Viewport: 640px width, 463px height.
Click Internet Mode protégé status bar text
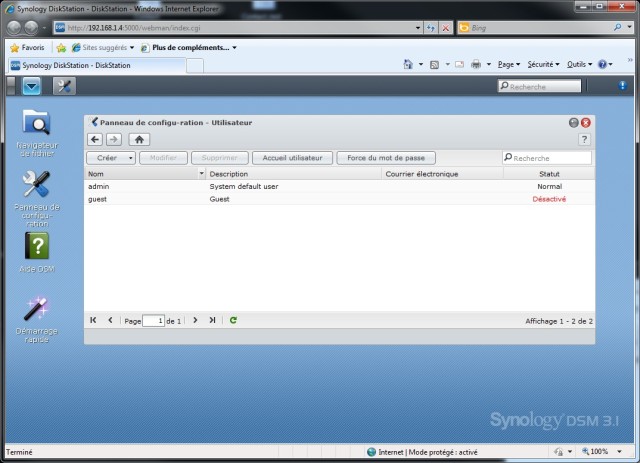(427, 452)
